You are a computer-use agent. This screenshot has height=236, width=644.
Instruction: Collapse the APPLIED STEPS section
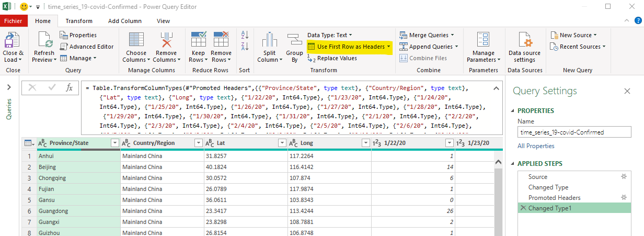pos(512,164)
